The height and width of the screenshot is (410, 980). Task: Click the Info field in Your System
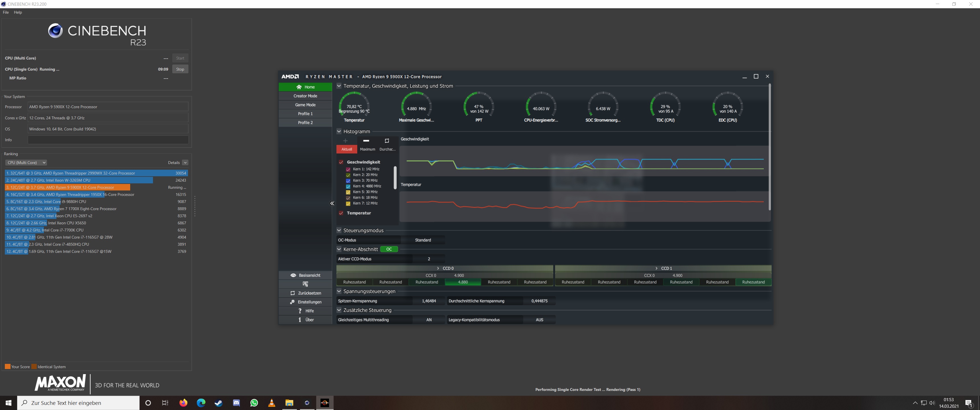click(108, 140)
